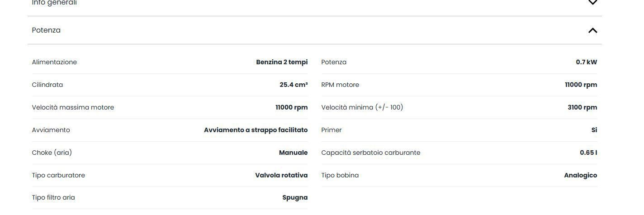Click the 0.7 kW power value
This screenshot has height=215, width=644.
586,62
